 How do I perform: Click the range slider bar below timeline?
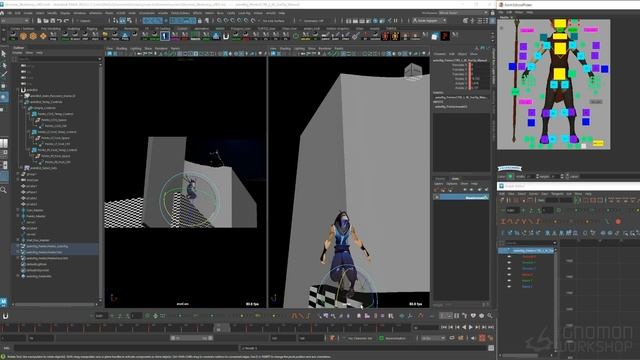click(191, 338)
